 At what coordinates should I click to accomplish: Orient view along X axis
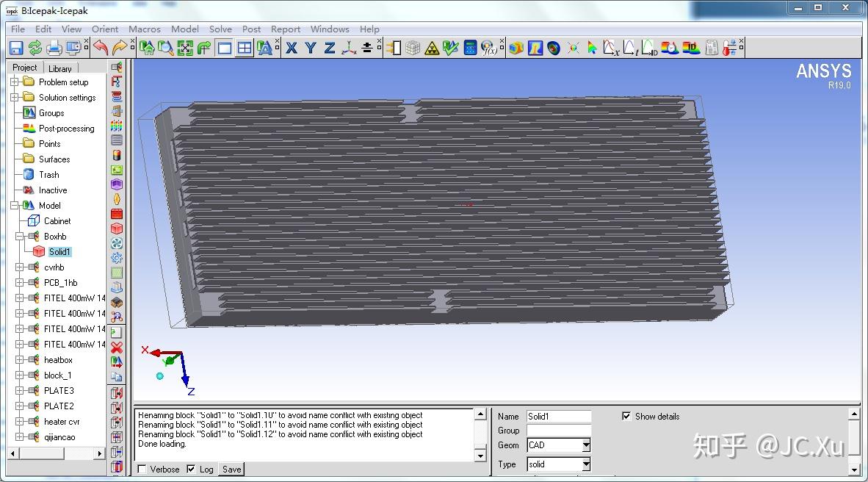(x=292, y=48)
